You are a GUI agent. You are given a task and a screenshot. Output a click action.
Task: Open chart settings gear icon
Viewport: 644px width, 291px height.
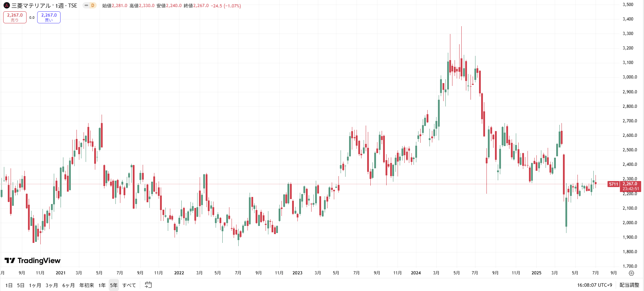(x=631, y=273)
